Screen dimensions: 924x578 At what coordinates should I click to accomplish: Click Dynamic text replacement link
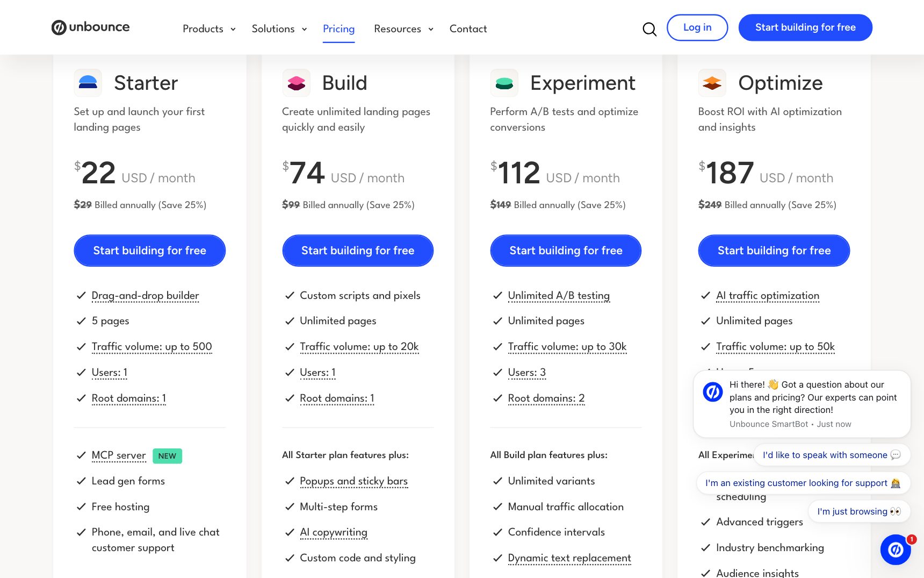[569, 558]
